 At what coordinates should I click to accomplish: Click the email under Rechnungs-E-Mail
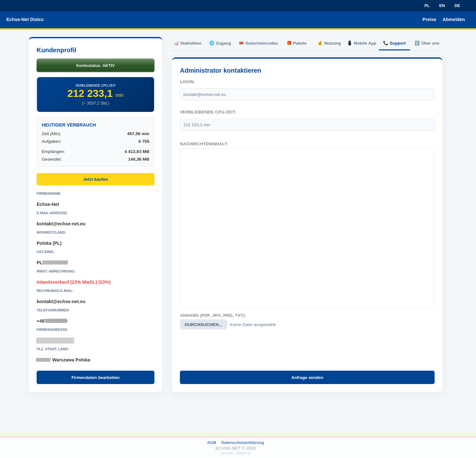pos(61,302)
